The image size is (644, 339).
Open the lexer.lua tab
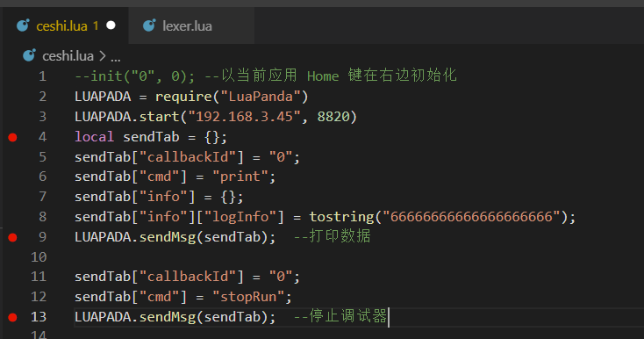click(x=191, y=25)
